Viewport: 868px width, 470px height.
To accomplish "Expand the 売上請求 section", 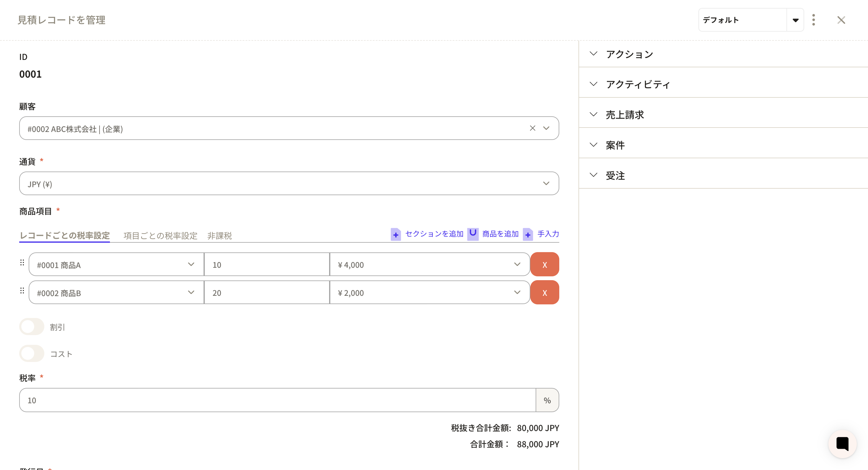I will (x=625, y=115).
